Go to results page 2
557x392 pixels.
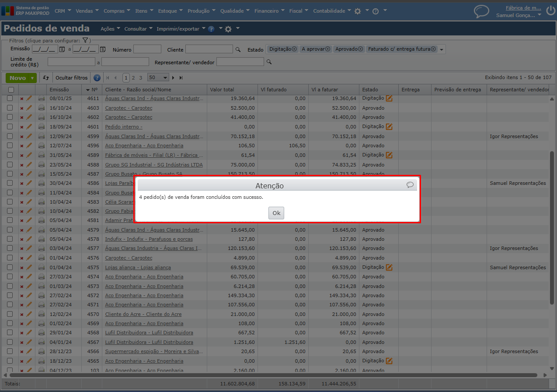[133, 78]
